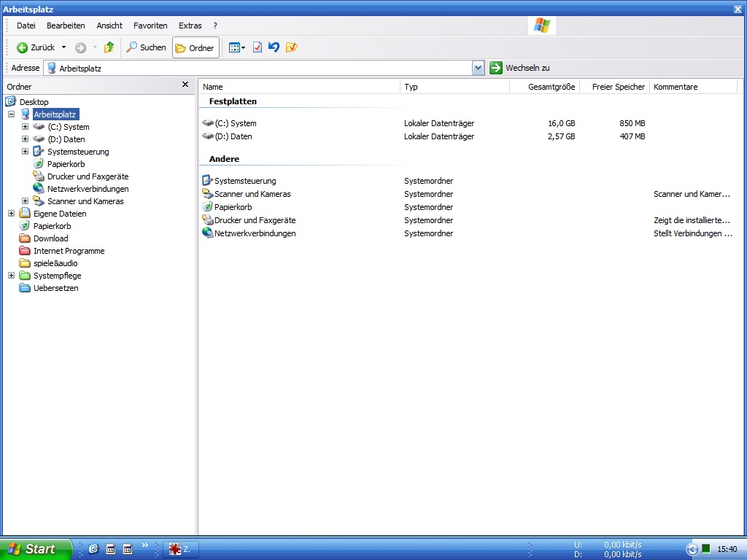Click the 2,57 GB total size value
The image size is (747, 560).
(x=561, y=136)
